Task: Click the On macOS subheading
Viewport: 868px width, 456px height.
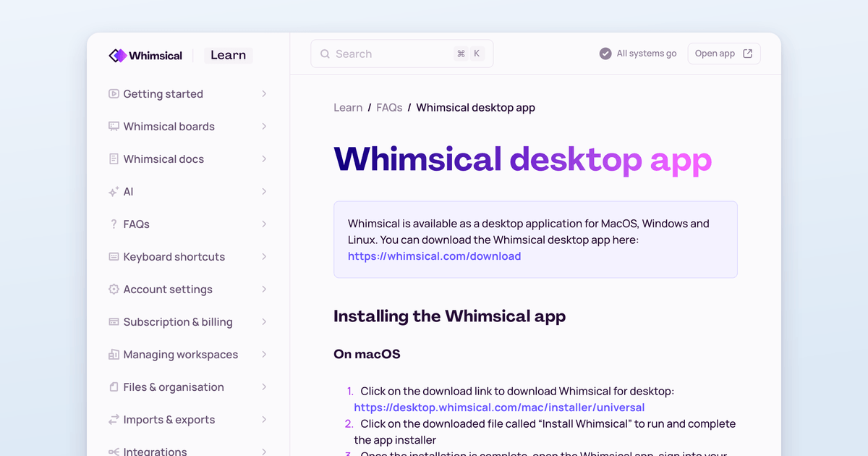Action: (x=367, y=354)
